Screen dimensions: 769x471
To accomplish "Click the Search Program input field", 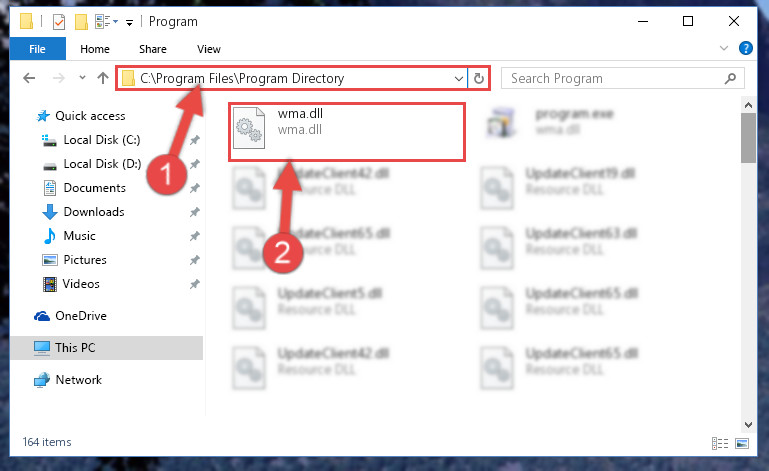I will point(613,78).
